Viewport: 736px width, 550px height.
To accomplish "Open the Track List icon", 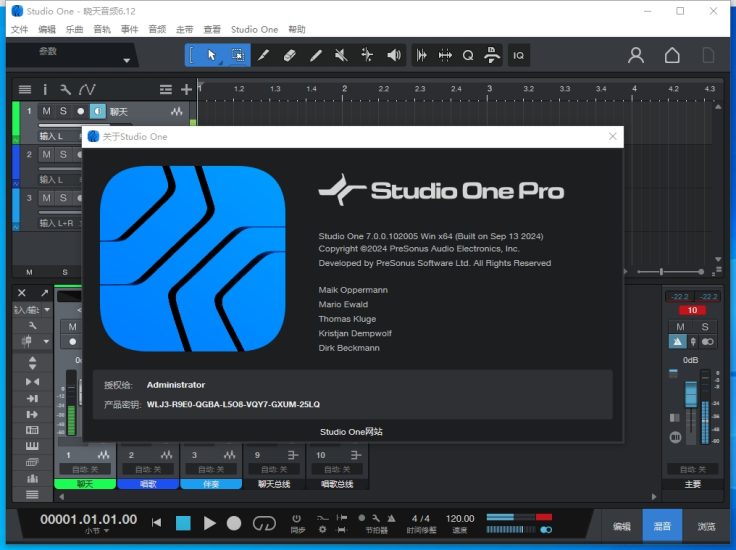I will click(25, 89).
